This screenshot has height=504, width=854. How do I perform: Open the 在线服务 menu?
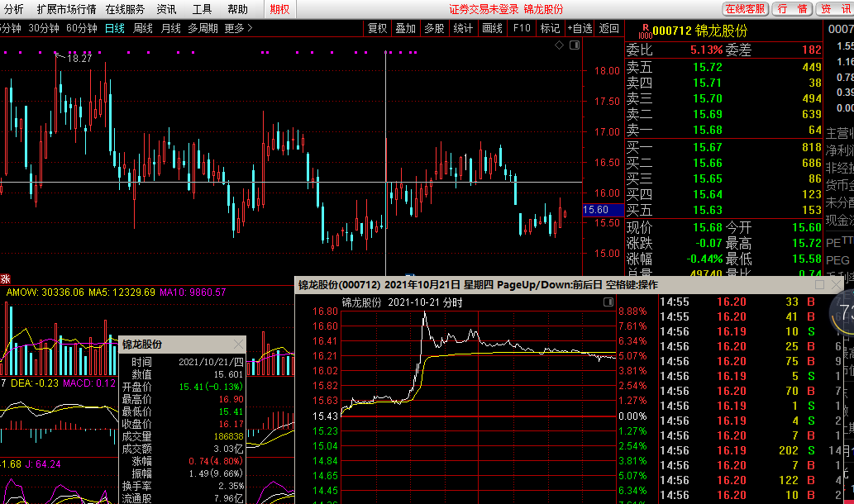[125, 9]
